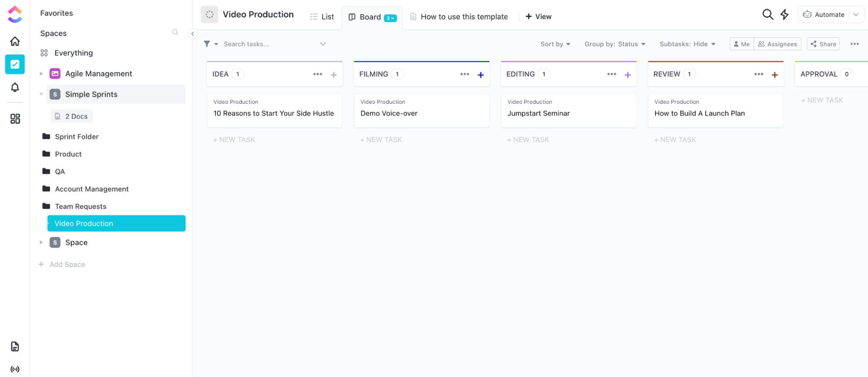This screenshot has height=377, width=868.
Task: Open the Dashboards grid icon
Action: point(15,119)
